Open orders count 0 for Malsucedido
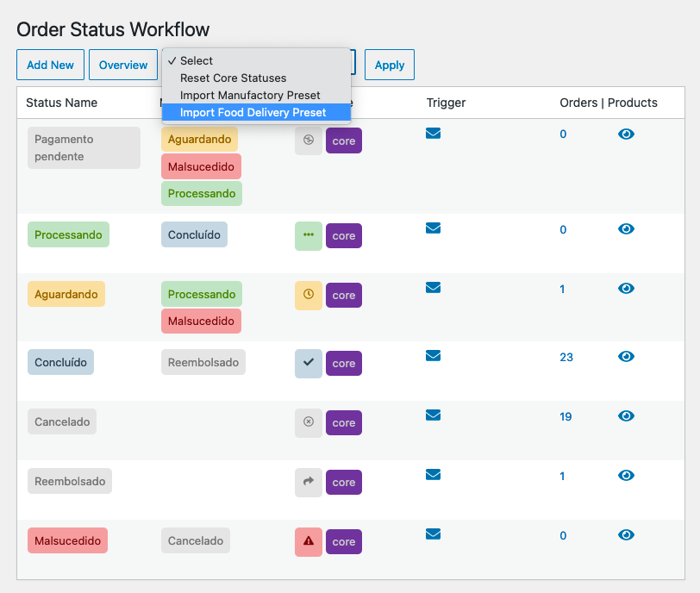700x593 pixels. (x=563, y=535)
